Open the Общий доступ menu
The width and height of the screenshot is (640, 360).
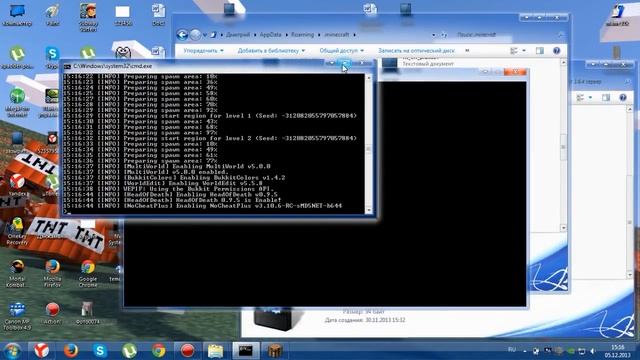click(341, 51)
